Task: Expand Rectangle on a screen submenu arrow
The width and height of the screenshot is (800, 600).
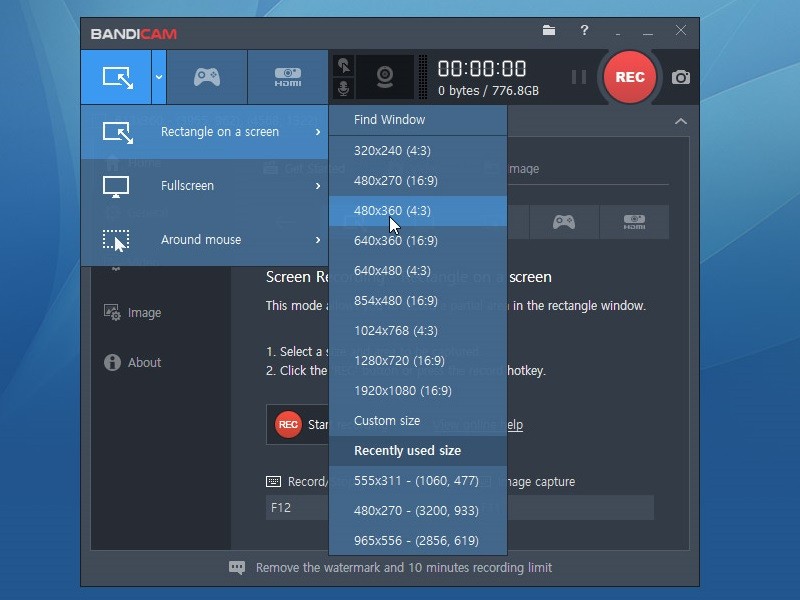Action: tap(318, 132)
